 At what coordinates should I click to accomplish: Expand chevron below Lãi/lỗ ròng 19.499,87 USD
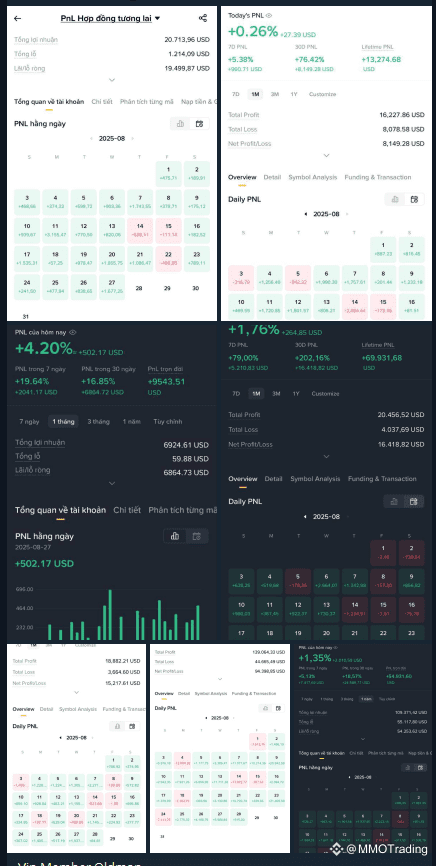point(112,80)
